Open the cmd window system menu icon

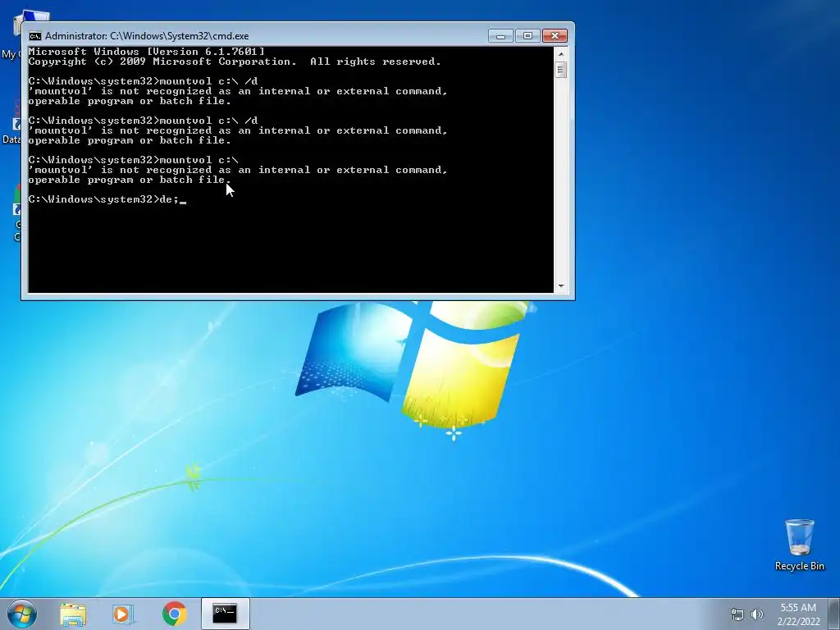click(x=34, y=36)
